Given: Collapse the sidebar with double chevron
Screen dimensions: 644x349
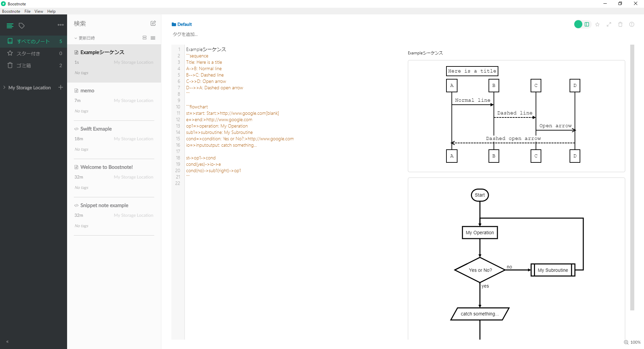Looking at the screenshot, I should [x=7, y=342].
